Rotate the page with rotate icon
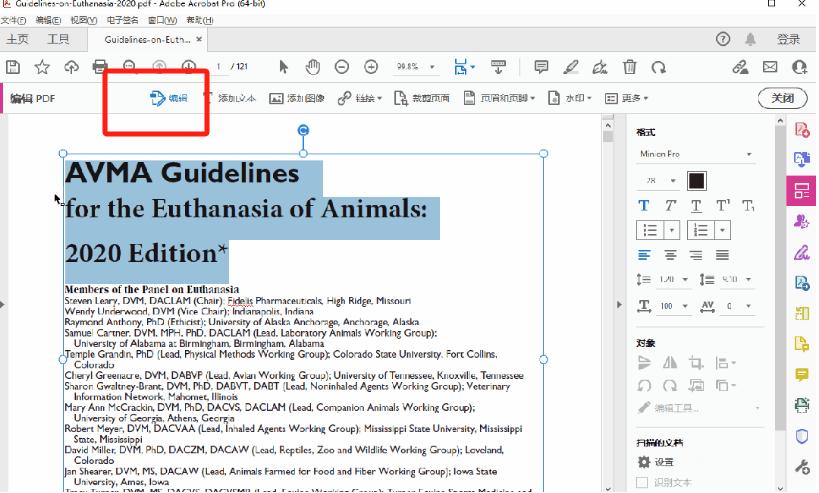This screenshot has height=493, width=819. pos(658,67)
